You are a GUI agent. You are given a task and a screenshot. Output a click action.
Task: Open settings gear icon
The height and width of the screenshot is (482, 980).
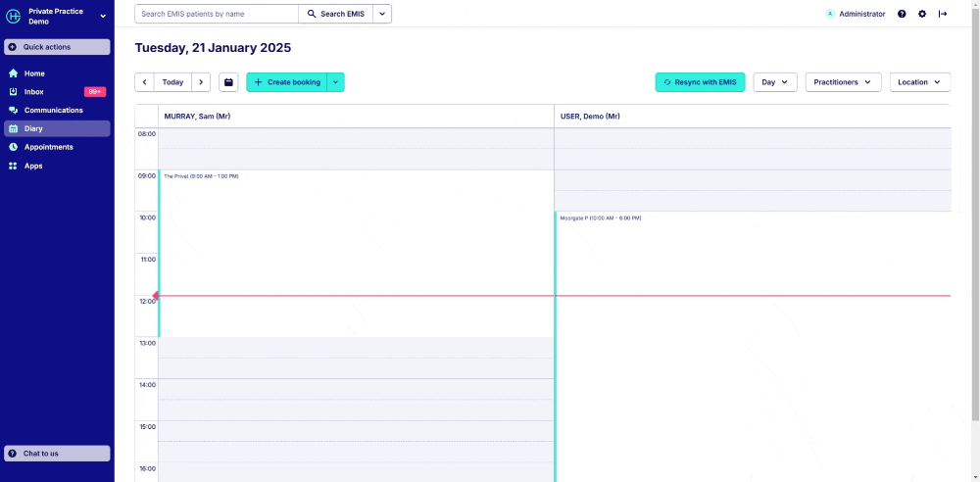(922, 14)
